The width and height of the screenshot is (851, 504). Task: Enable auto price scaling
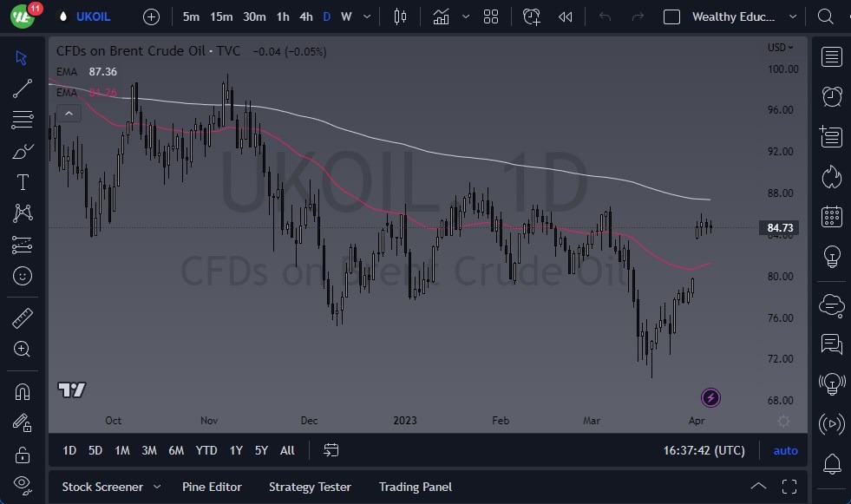(785, 450)
